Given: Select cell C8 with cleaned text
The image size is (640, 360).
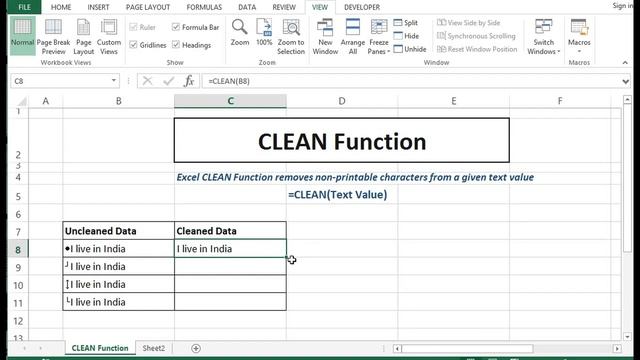Looking at the screenshot, I should pos(230,249).
